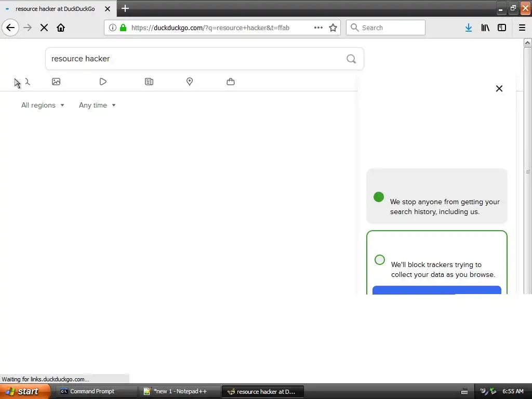The image size is (532, 399).
Task: Switch to Images results icon
Action: click(x=56, y=82)
